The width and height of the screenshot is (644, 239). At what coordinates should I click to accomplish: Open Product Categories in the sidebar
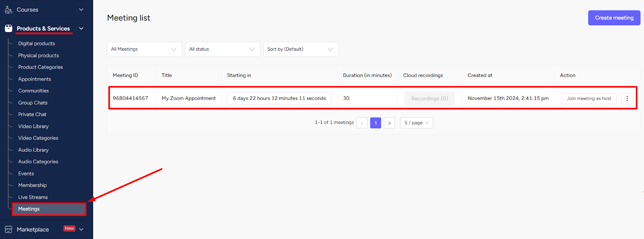coord(40,67)
